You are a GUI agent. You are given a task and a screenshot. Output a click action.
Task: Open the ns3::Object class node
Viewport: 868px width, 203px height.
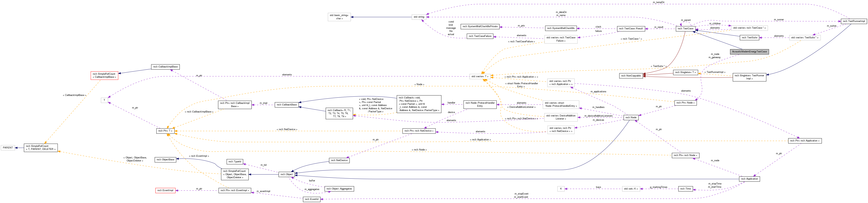pyautogui.click(x=287, y=174)
